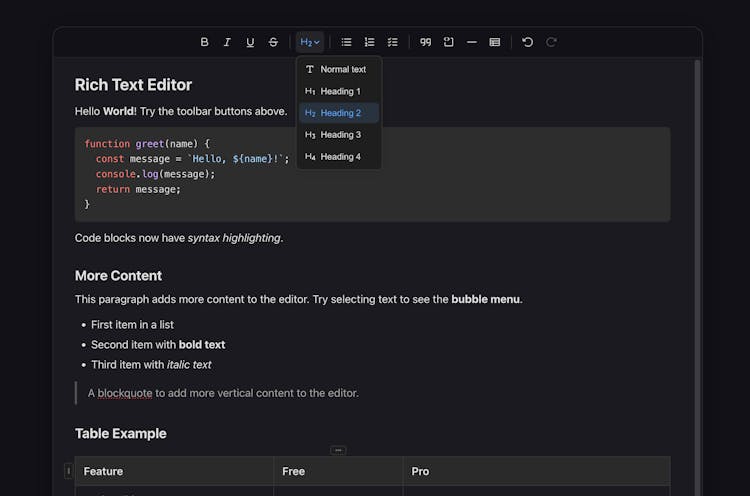This screenshot has width=750, height=496.
Task: Click the Pro table header cell
Action: tap(536, 471)
